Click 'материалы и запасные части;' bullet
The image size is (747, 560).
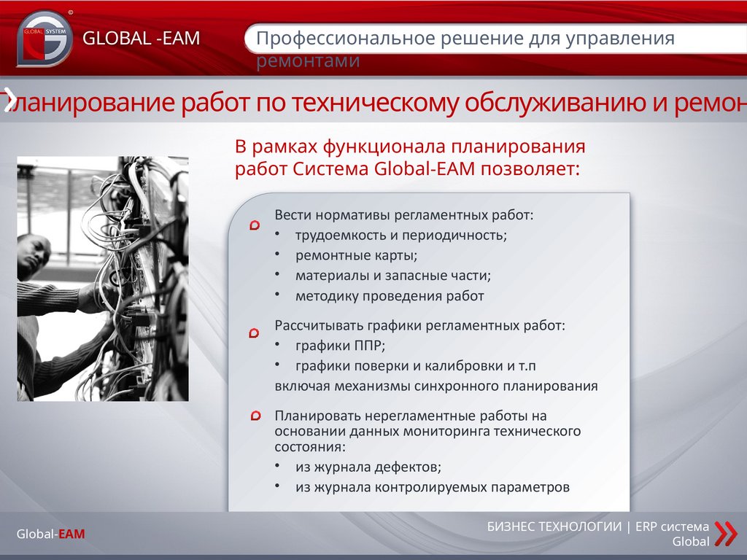pos(393,276)
